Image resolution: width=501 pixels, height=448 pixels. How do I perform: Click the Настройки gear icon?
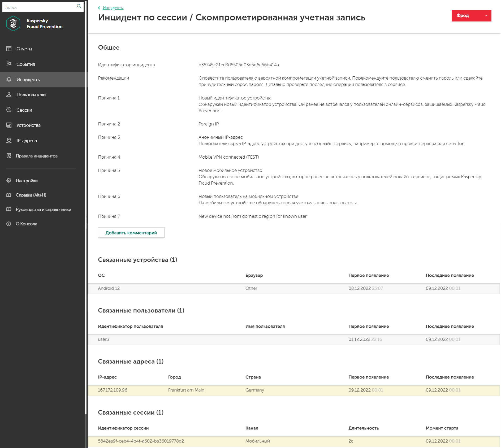point(9,181)
